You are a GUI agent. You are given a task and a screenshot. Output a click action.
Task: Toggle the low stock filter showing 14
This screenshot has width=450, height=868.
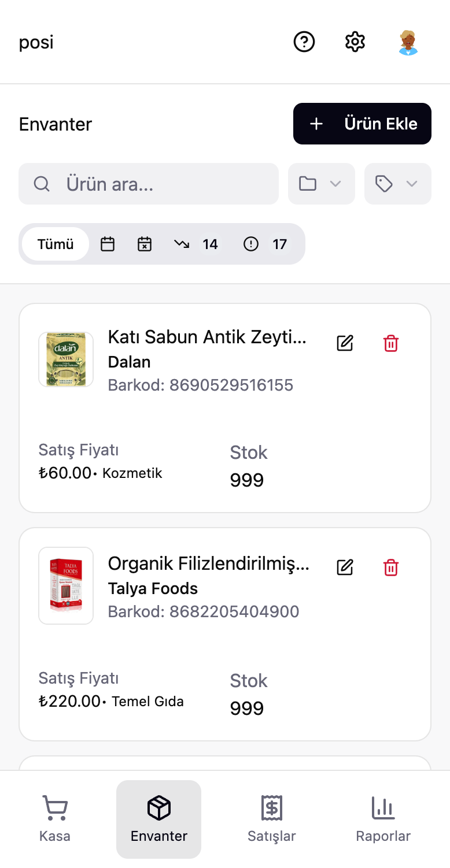tap(196, 244)
